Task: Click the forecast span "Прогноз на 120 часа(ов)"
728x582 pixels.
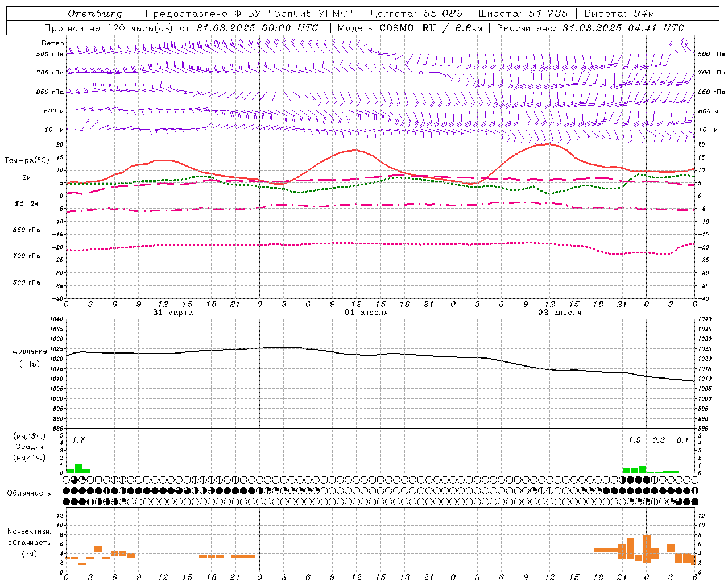Action: tap(109, 28)
